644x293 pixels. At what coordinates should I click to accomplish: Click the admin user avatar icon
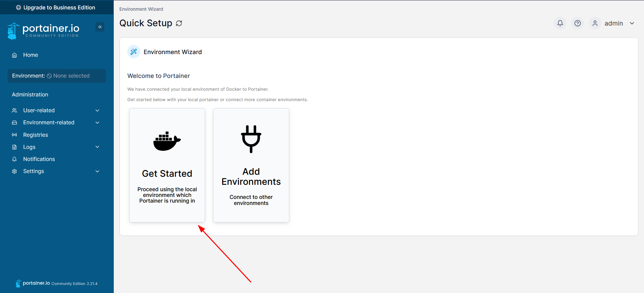[x=595, y=23]
